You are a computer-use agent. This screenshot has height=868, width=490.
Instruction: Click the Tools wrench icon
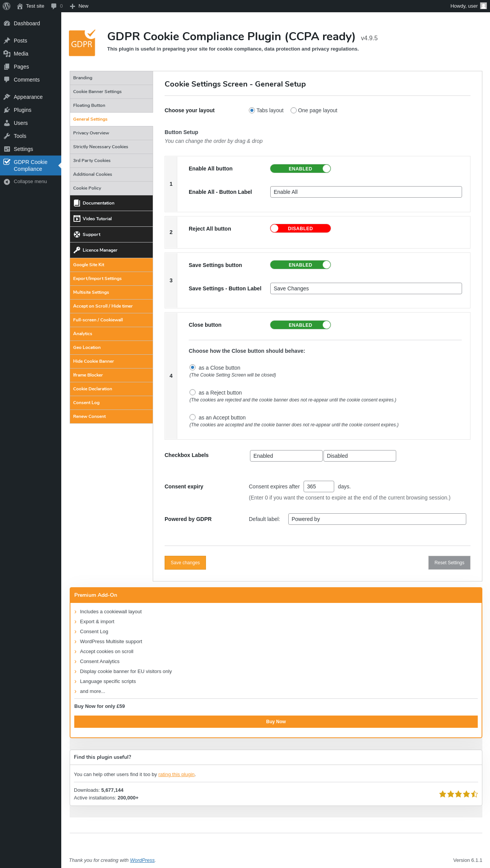[7, 136]
